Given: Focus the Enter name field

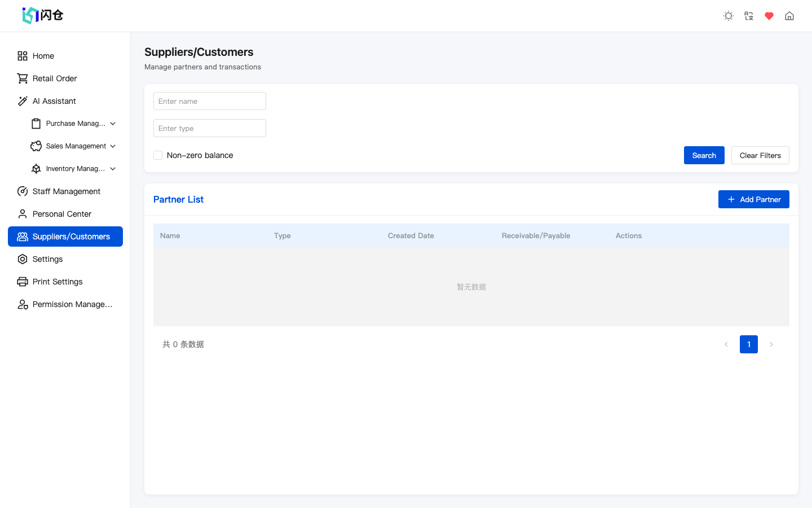Looking at the screenshot, I should coord(210,101).
